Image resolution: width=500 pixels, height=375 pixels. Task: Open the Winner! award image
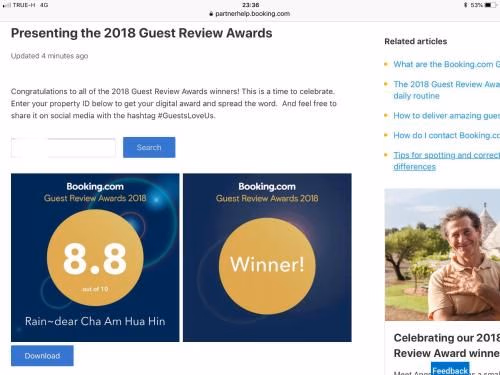pyautogui.click(x=267, y=257)
